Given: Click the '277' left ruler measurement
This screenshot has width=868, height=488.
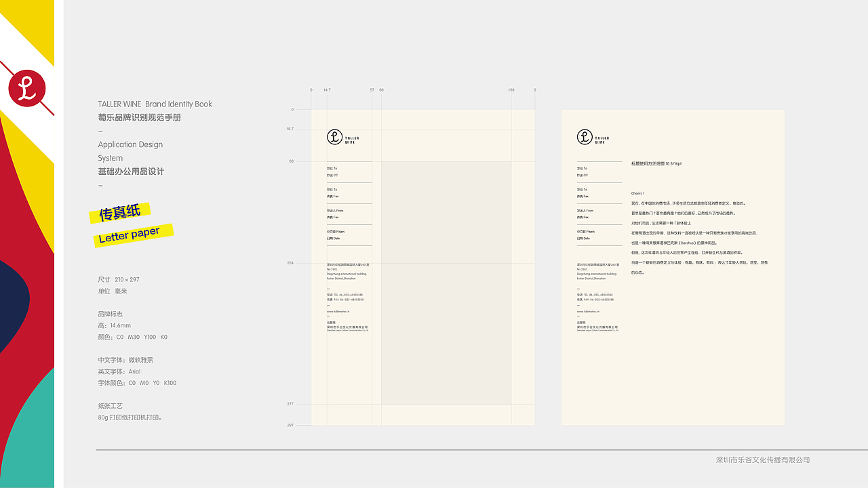Looking at the screenshot, I should click(290, 404).
